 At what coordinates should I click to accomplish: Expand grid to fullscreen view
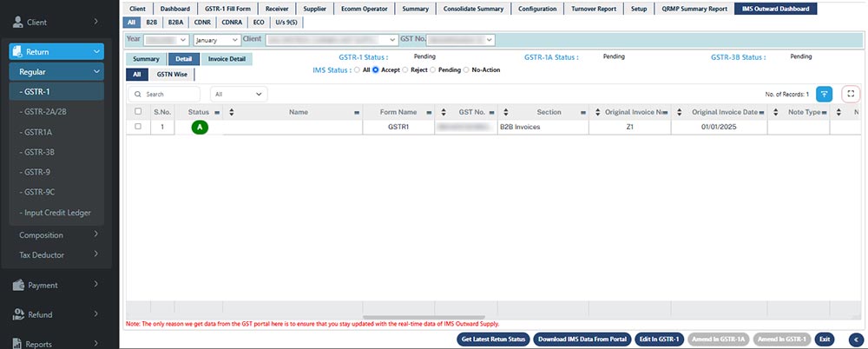pos(851,94)
